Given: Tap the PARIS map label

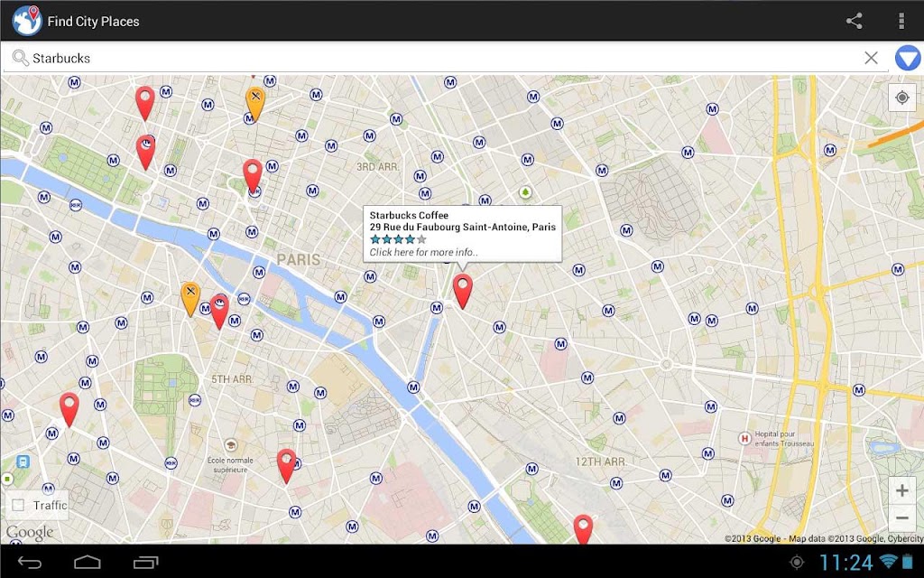Looking at the screenshot, I should tap(299, 259).
